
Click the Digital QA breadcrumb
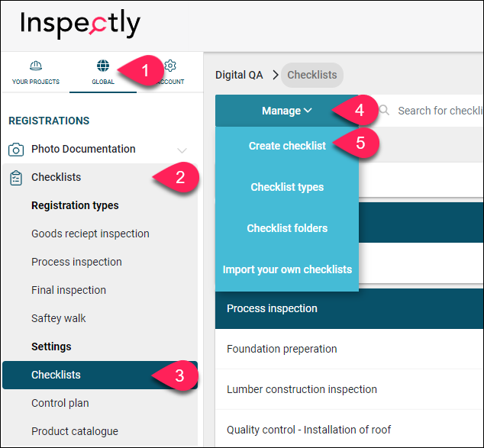tap(239, 75)
